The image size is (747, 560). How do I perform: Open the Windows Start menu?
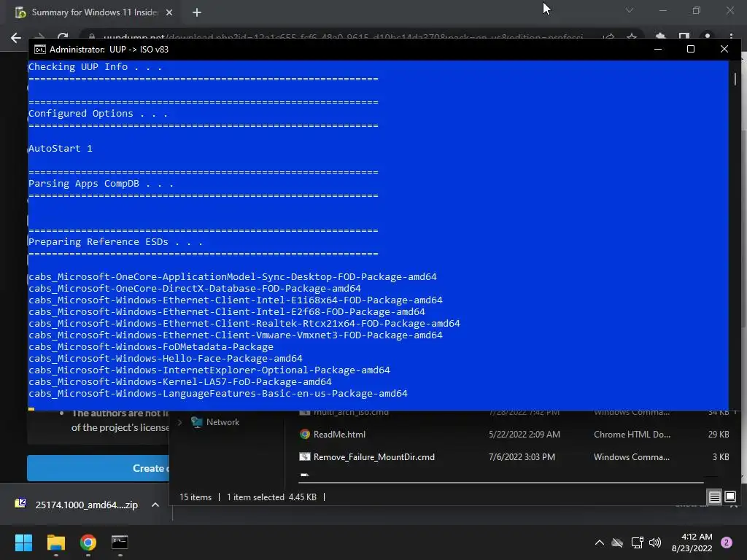point(23,542)
